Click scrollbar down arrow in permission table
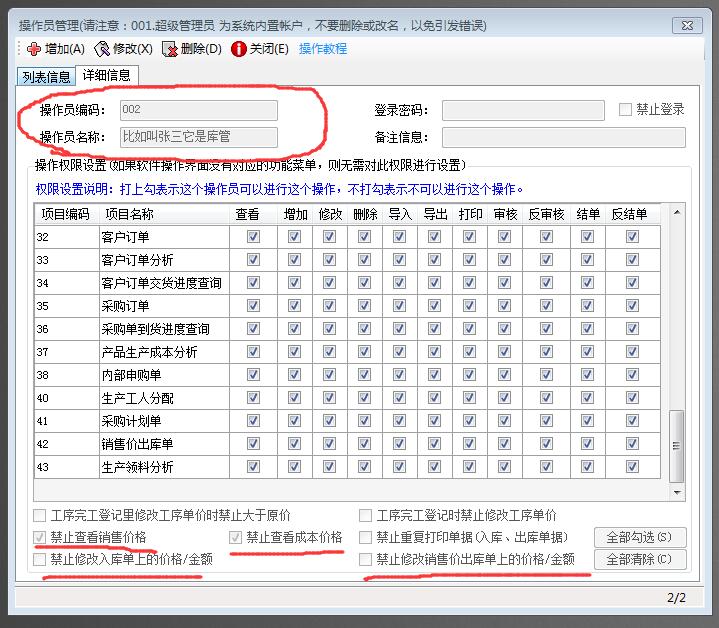Image resolution: width=719 pixels, height=628 pixels. [678, 493]
